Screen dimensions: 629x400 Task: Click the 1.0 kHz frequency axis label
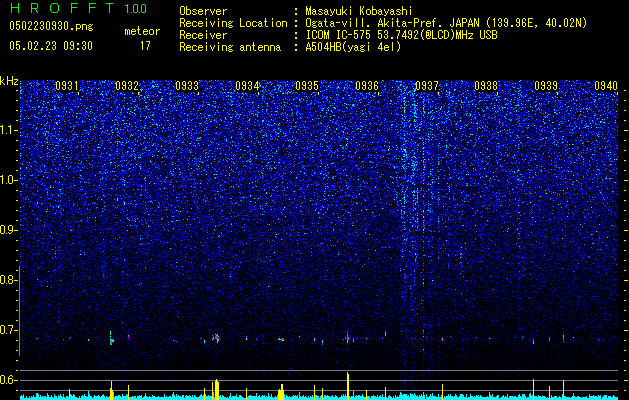pyautogui.click(x=9, y=180)
